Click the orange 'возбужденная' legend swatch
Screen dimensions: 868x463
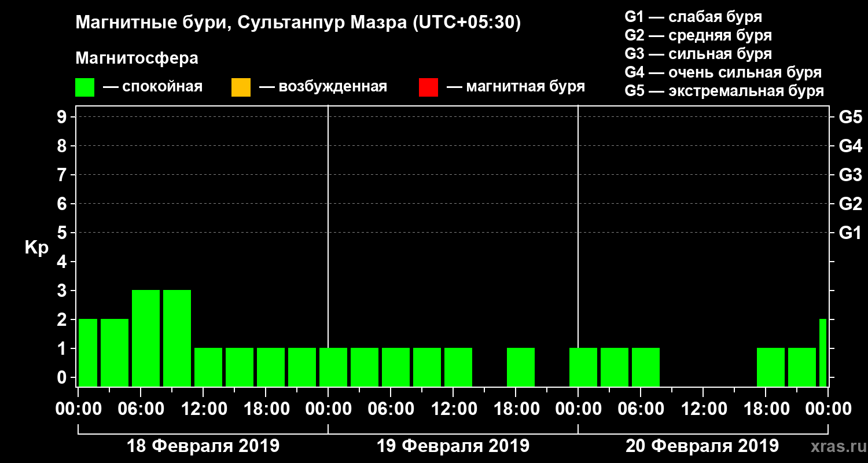[x=241, y=87]
